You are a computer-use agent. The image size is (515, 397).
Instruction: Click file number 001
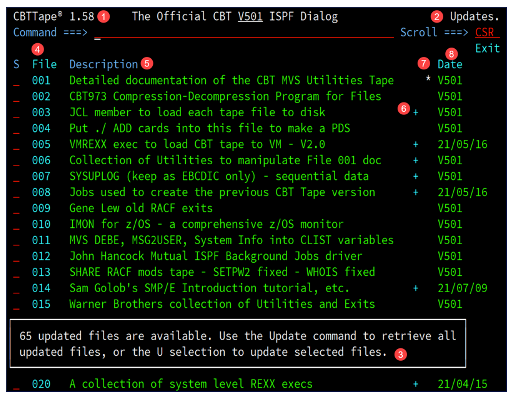(41, 80)
